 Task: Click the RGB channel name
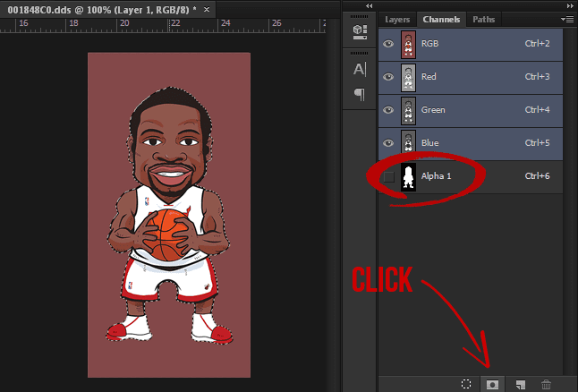pyautogui.click(x=429, y=44)
